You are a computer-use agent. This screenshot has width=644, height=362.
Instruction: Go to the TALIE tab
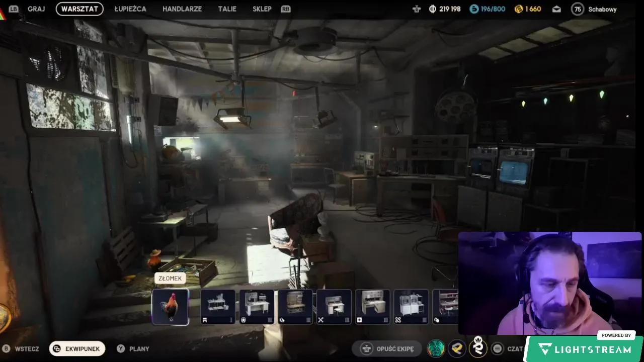[x=227, y=9]
